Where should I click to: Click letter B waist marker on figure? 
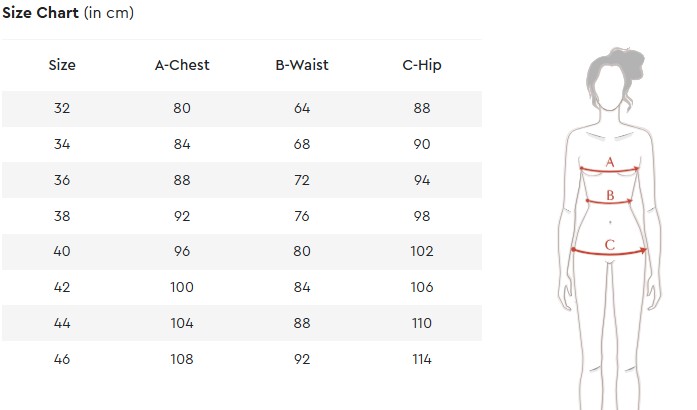(x=610, y=196)
